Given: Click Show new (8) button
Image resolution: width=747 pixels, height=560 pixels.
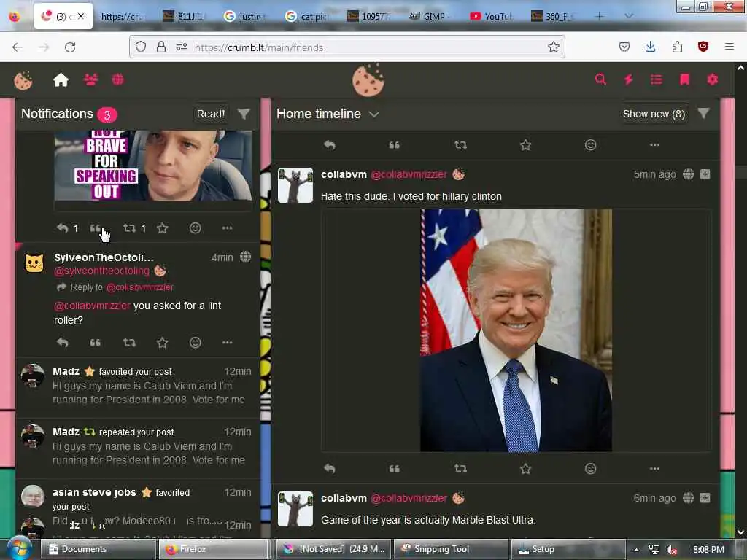Looking at the screenshot, I should (654, 114).
